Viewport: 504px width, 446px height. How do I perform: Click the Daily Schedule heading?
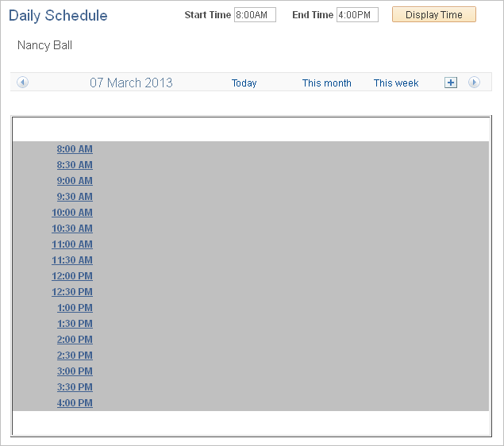point(58,15)
